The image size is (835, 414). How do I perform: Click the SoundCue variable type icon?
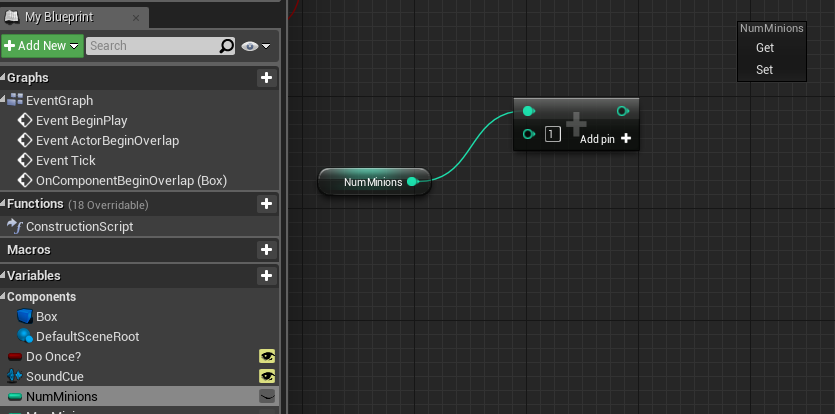pyautogui.click(x=14, y=376)
